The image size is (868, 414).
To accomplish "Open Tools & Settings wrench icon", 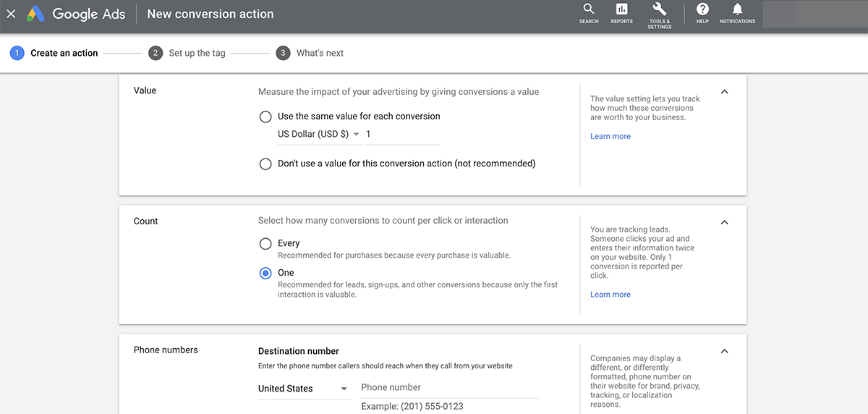I will [x=659, y=10].
